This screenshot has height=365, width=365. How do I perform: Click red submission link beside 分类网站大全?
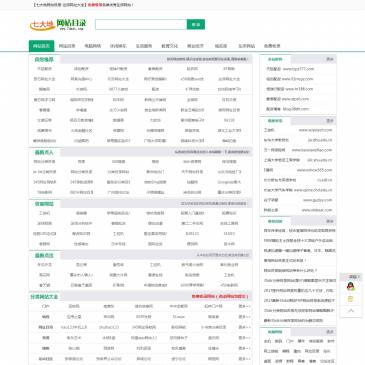click(220, 296)
